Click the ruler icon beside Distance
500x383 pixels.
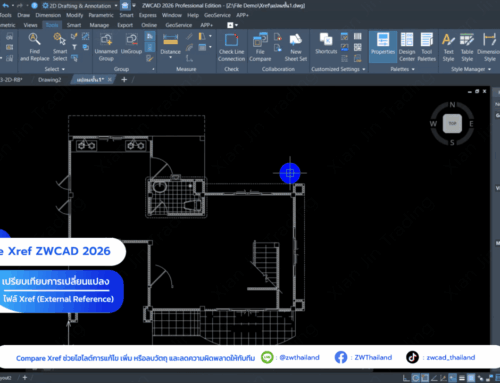point(189,36)
